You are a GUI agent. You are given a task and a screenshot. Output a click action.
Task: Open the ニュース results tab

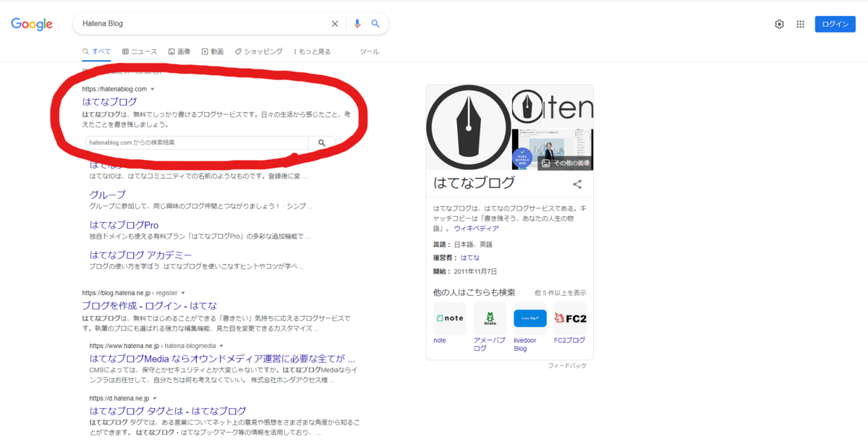tap(140, 51)
